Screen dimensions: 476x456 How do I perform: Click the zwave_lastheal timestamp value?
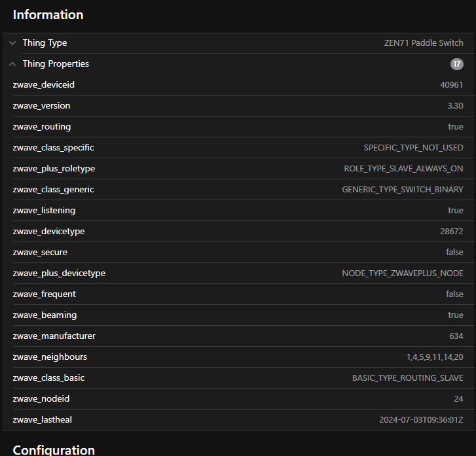pos(421,420)
